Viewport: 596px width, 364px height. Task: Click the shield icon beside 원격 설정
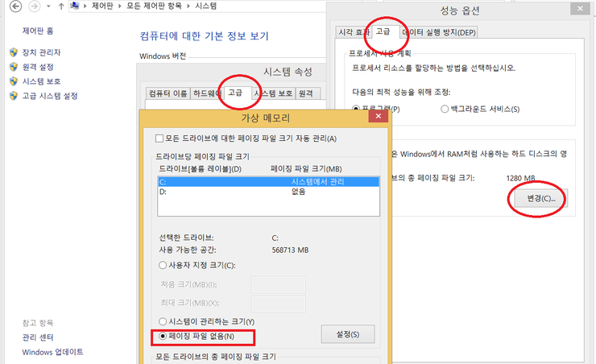(14, 67)
